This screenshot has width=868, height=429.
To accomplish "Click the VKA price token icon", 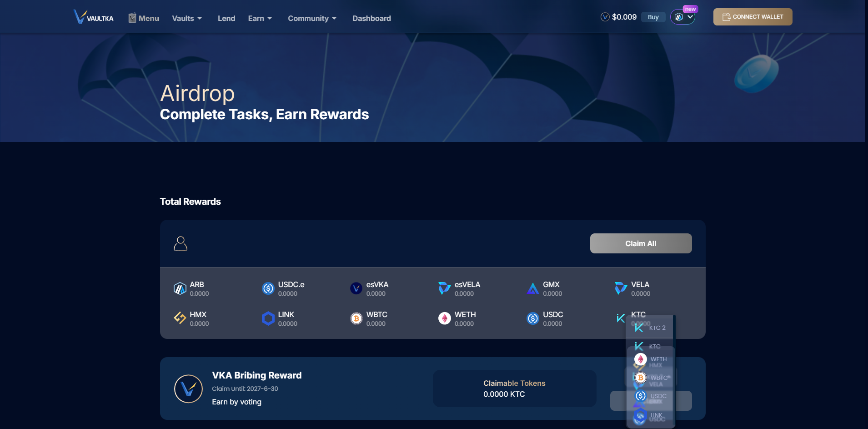I will coord(605,17).
